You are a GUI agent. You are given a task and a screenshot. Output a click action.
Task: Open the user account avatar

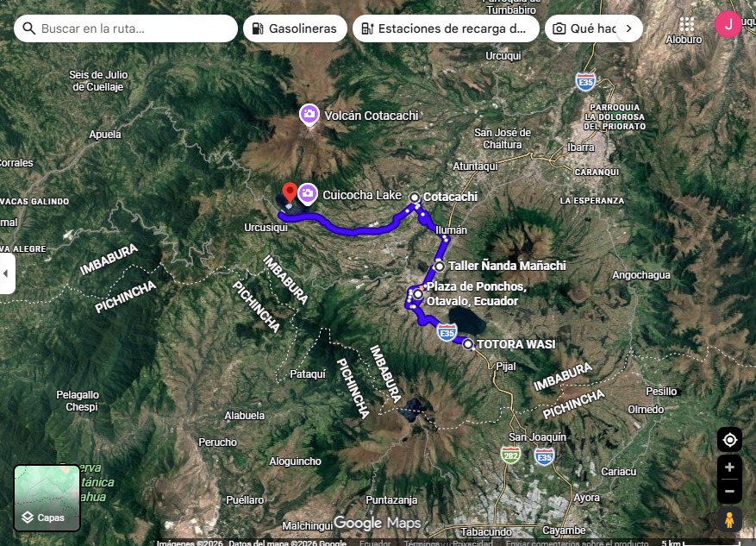click(728, 24)
